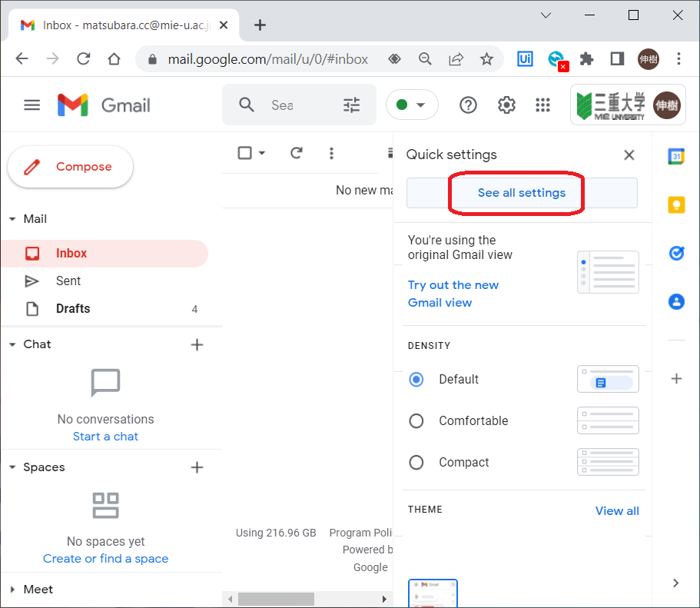Screen dimensions: 700x608
Task: Select the Default density option
Action: pyautogui.click(x=416, y=380)
